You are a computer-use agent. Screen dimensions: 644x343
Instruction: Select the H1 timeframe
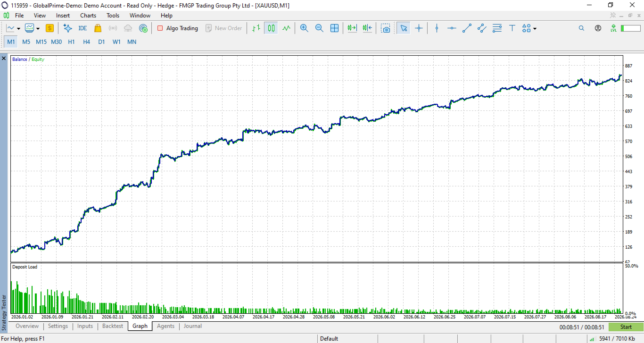[x=71, y=42]
